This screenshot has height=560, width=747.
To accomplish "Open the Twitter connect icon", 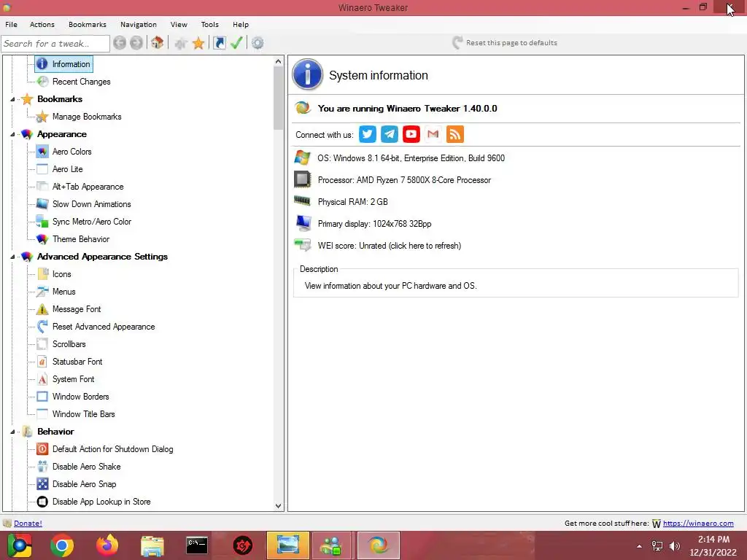I will tap(368, 134).
